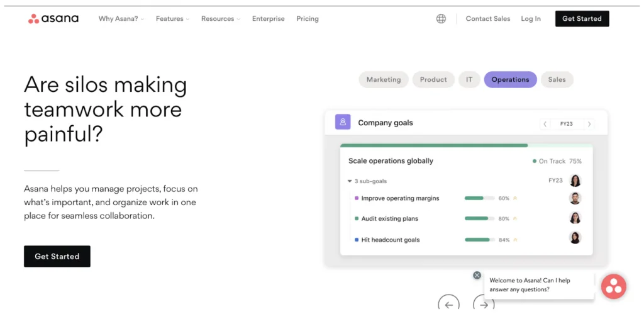Click the Are silos making teamwork headline
The width and height of the screenshot is (644, 314).
(106, 109)
